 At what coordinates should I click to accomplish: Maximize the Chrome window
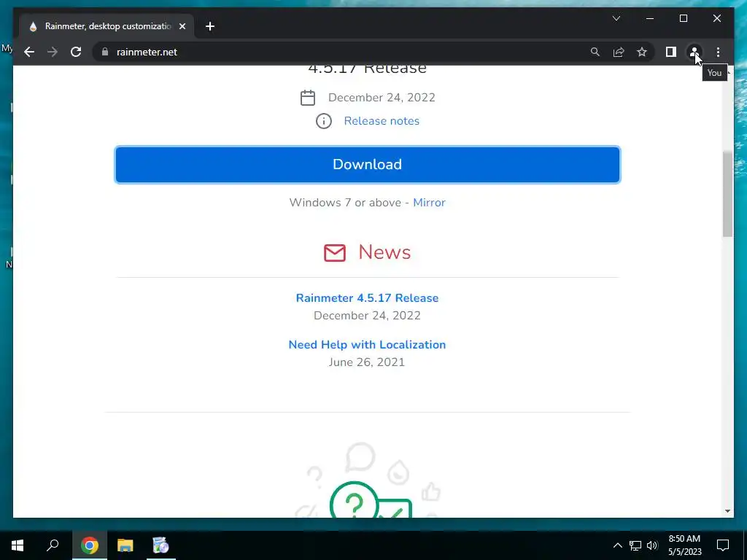[x=683, y=18]
